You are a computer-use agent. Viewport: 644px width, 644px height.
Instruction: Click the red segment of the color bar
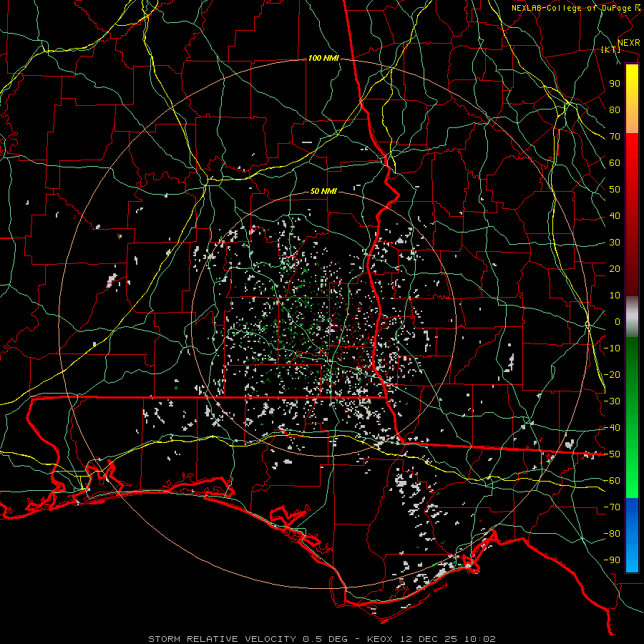[x=632, y=215]
